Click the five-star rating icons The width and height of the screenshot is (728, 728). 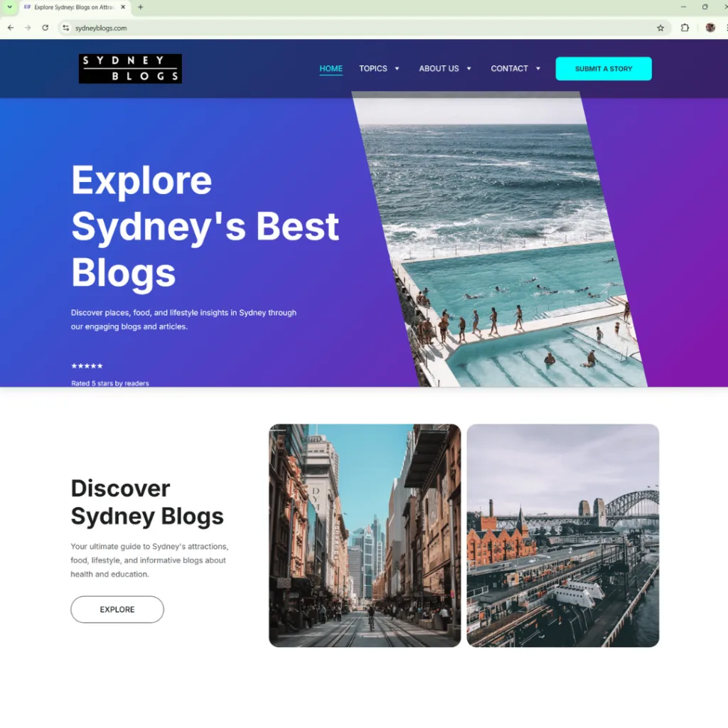point(87,366)
